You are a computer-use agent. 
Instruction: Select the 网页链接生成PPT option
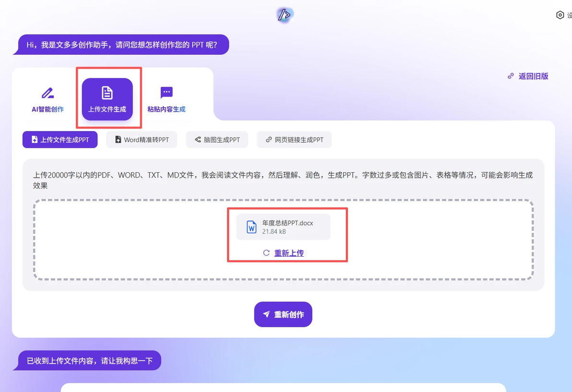(x=294, y=140)
